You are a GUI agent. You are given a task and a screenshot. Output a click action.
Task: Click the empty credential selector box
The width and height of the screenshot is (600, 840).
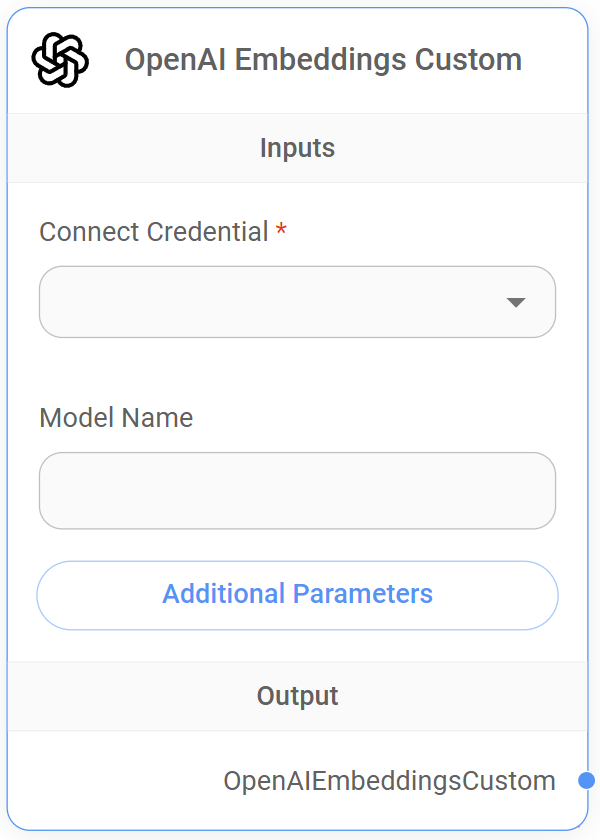[x=297, y=302]
